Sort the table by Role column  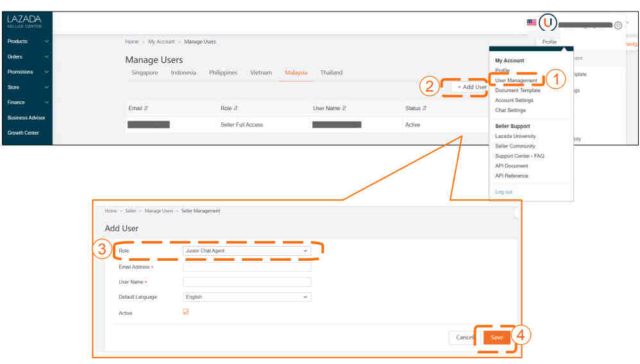pyautogui.click(x=235, y=108)
